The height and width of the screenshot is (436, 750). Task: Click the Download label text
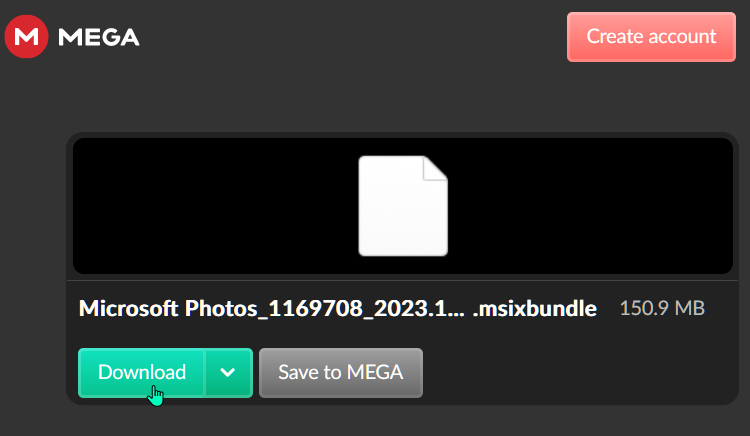(142, 372)
